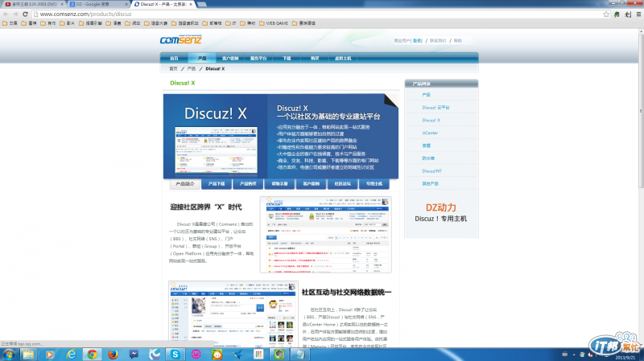Open Evernote from the taskbar
The height and width of the screenshot is (361, 644).
pyautogui.click(x=279, y=354)
